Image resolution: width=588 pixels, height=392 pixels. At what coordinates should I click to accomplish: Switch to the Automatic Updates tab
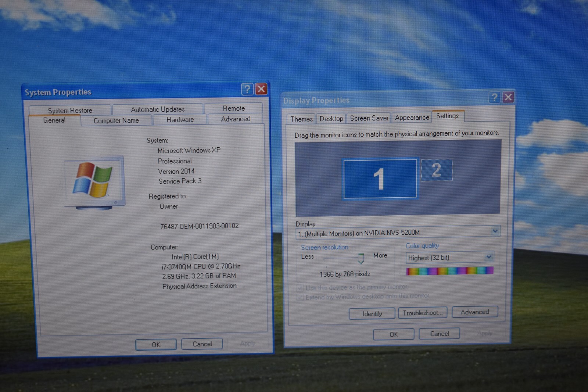pyautogui.click(x=158, y=109)
